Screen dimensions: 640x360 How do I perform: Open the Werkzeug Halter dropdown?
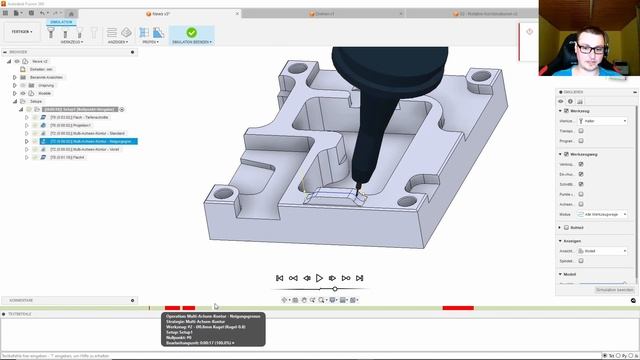point(602,121)
